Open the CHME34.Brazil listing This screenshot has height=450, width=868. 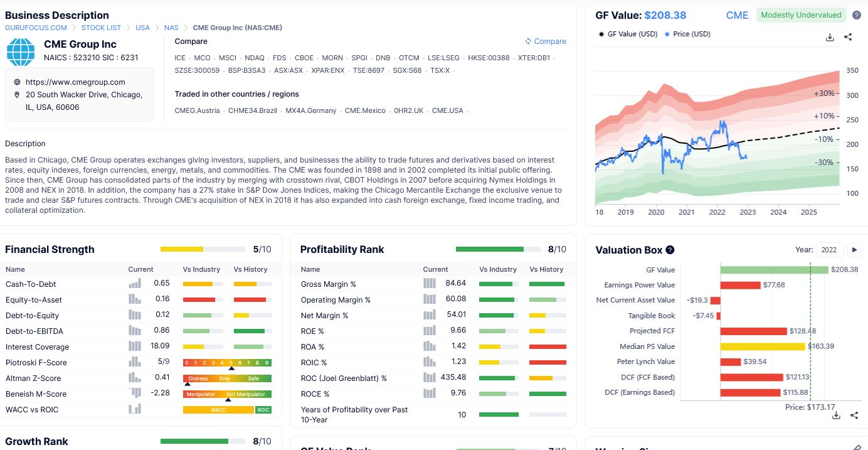click(x=253, y=110)
